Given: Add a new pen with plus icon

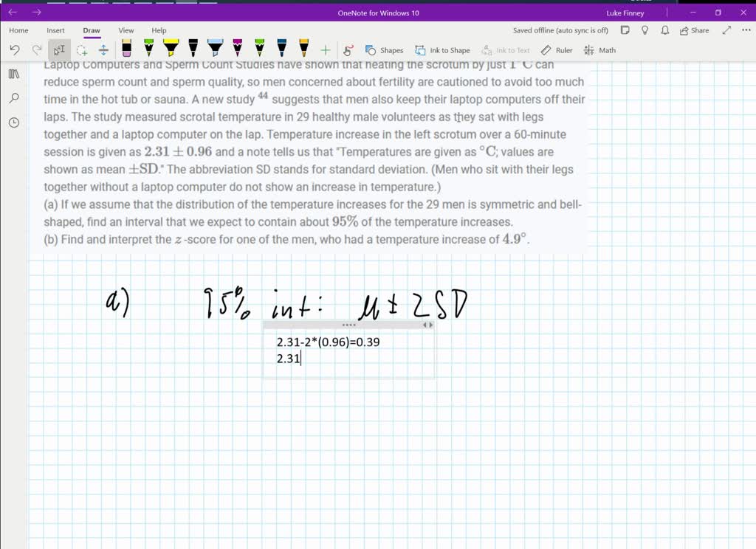Looking at the screenshot, I should tap(325, 50).
